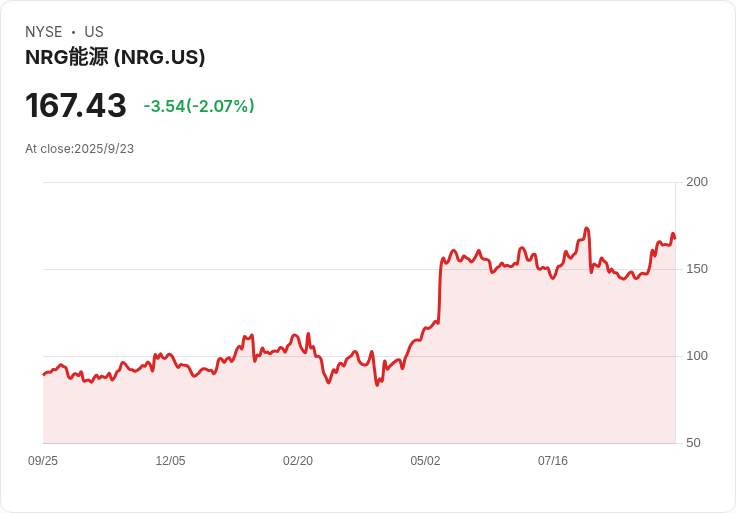Click the 167.43 closing price

tap(76, 106)
